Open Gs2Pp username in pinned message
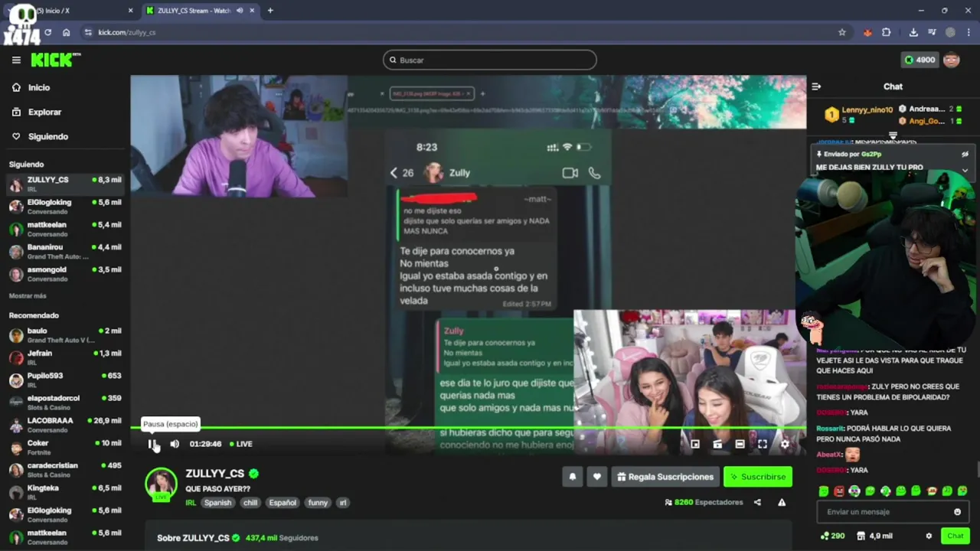The image size is (980, 551). click(x=871, y=154)
